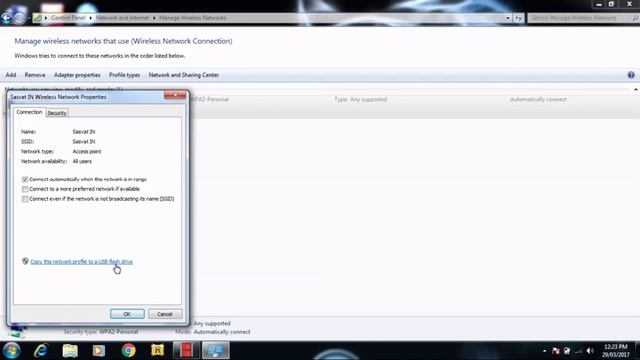This screenshot has height=360, width=640.
Task: Click the address bar folder icon
Action: tap(38, 18)
